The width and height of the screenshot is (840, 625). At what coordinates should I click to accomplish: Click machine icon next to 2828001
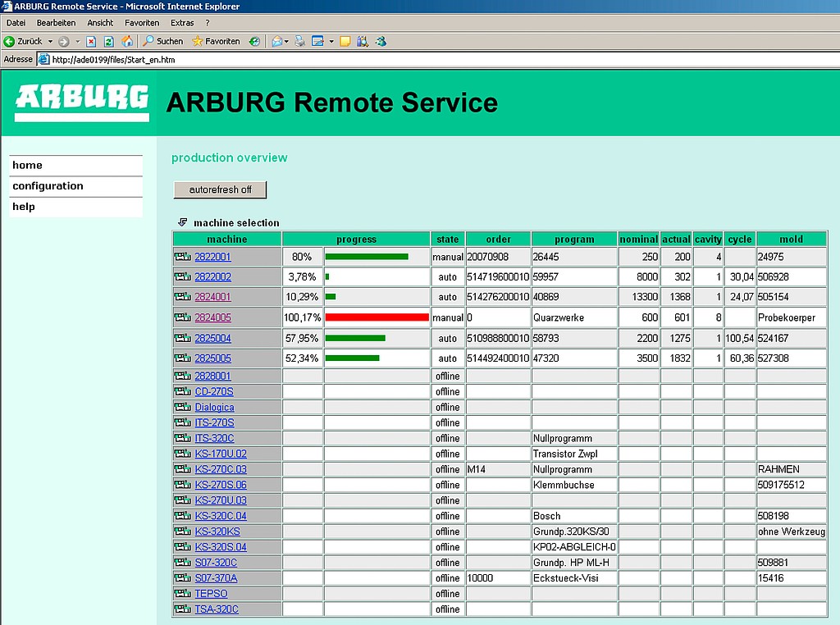click(183, 376)
